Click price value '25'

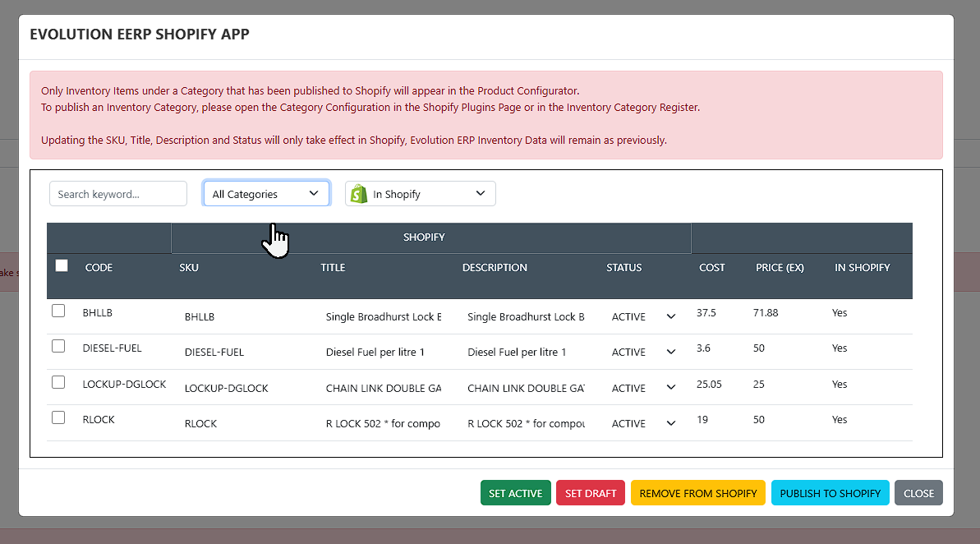pos(759,384)
